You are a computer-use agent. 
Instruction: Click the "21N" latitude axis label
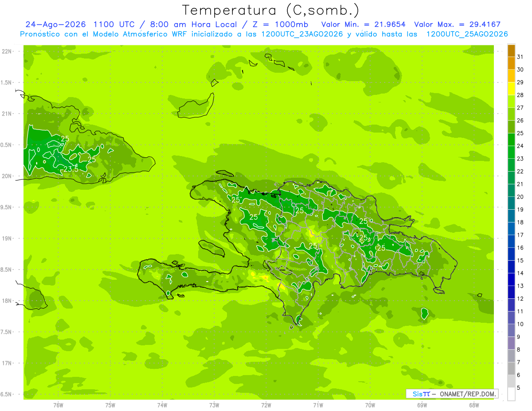8,114
